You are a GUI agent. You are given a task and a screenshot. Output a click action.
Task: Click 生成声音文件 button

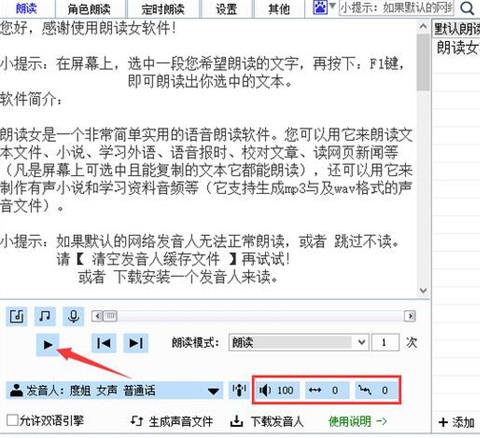(x=171, y=422)
